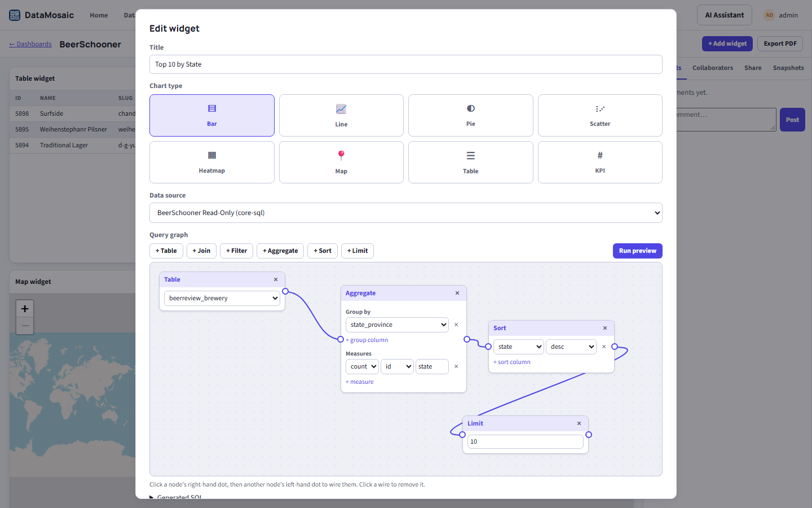Switch to the Share tab
812x508 pixels.
[753, 68]
